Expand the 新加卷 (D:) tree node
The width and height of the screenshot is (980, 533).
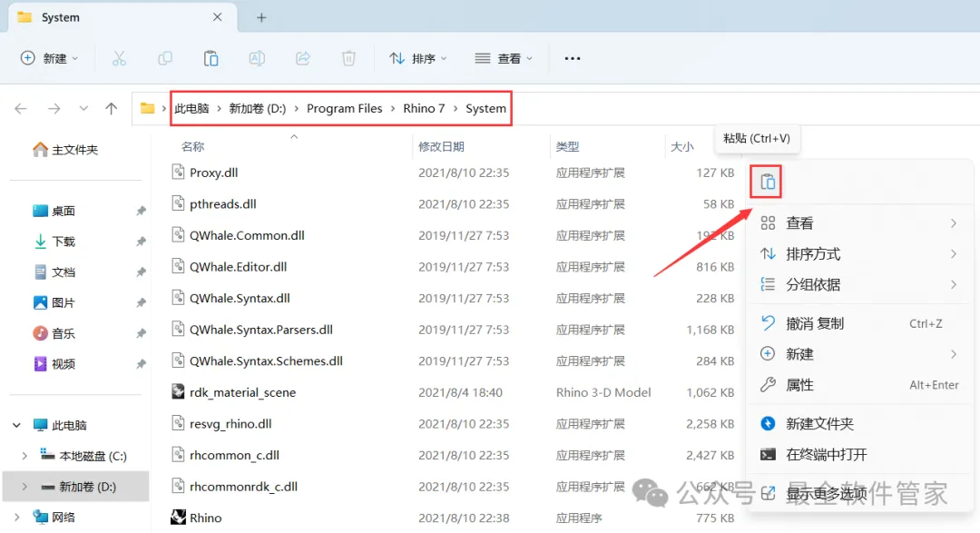[24, 487]
